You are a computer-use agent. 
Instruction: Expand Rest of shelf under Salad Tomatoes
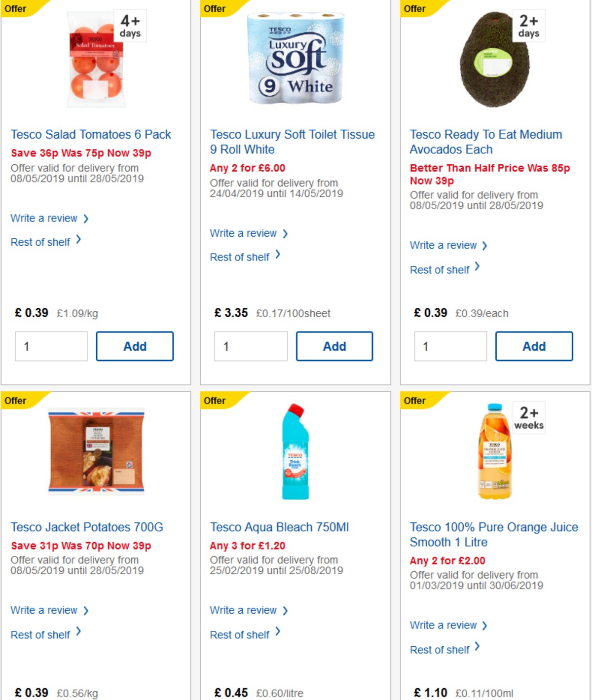coord(40,242)
